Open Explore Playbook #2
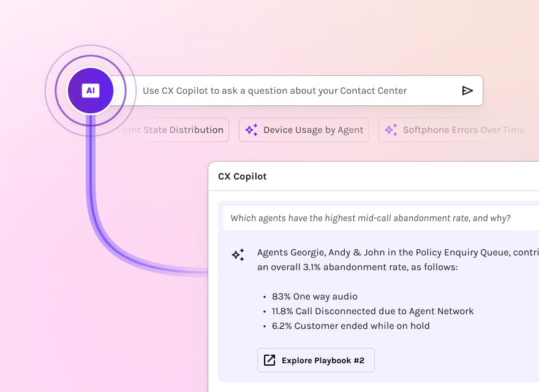This screenshot has width=539, height=392. click(316, 360)
